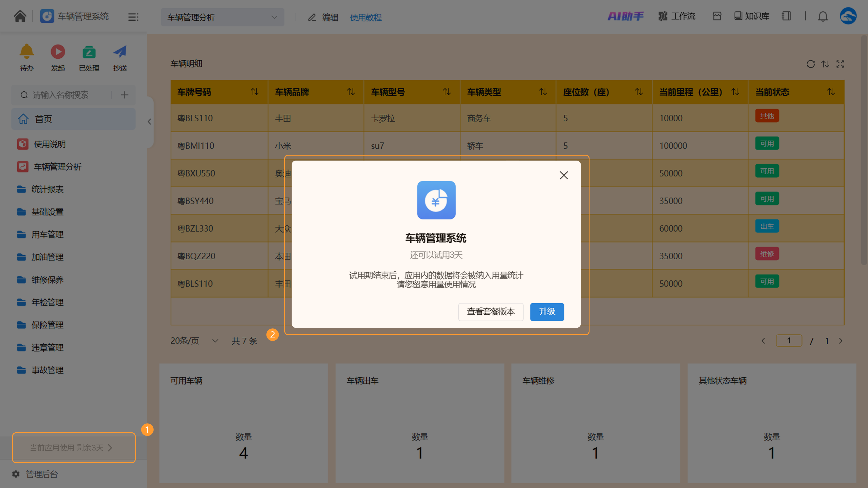868x488 pixels.
Task: Sort by 车牌号码 column
Action: [255, 92]
